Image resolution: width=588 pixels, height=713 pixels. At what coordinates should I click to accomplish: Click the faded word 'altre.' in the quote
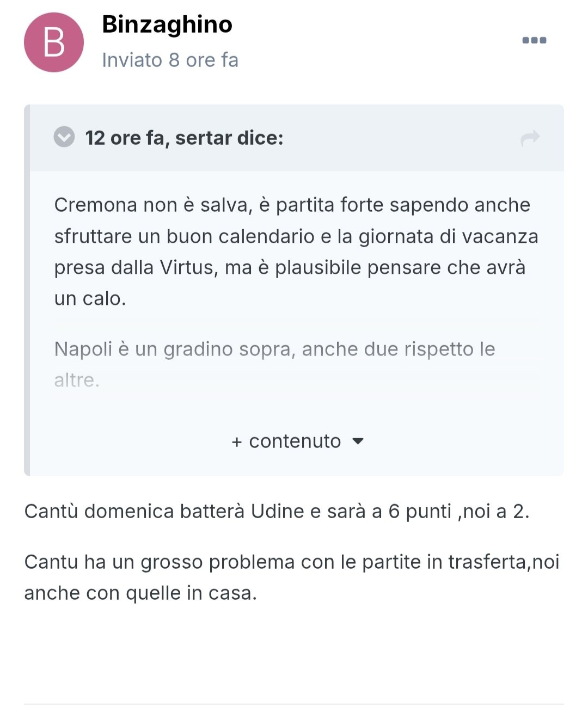[77, 380]
